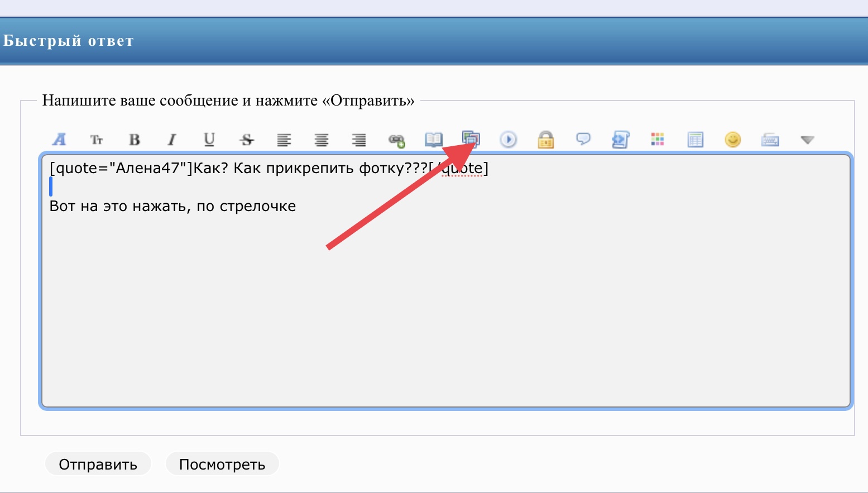The width and height of the screenshot is (868, 493).
Task: Open the font selection icon
Action: coord(59,140)
